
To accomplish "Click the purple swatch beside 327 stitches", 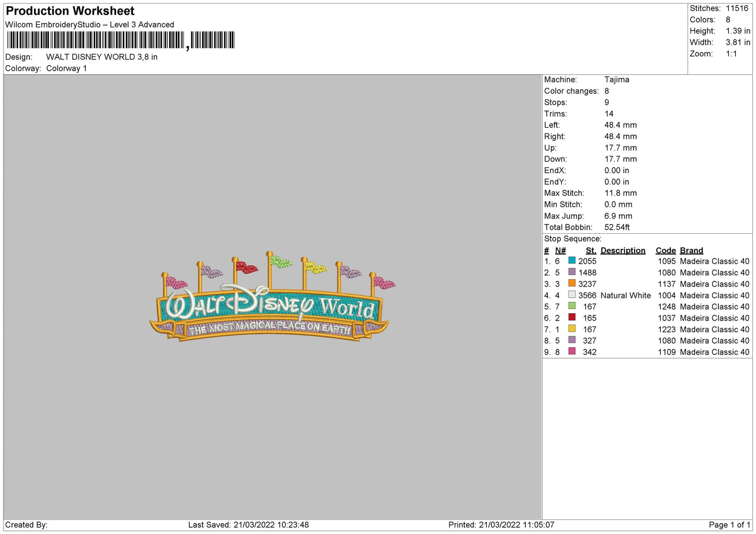I will pyautogui.click(x=572, y=340).
